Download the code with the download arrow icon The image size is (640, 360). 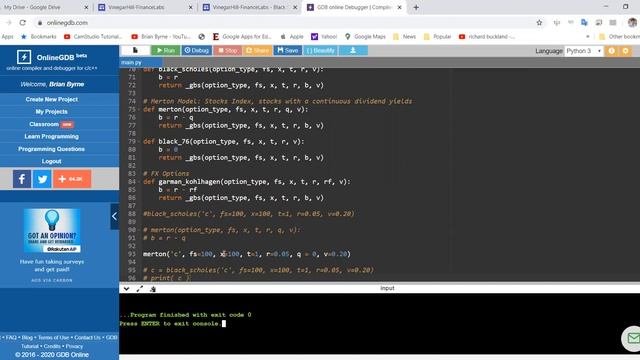pyautogui.click(x=353, y=50)
